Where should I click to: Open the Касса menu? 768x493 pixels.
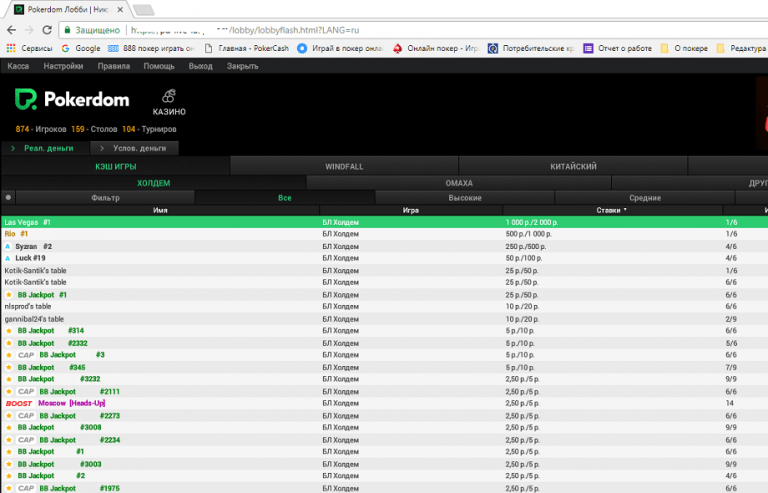pos(18,66)
